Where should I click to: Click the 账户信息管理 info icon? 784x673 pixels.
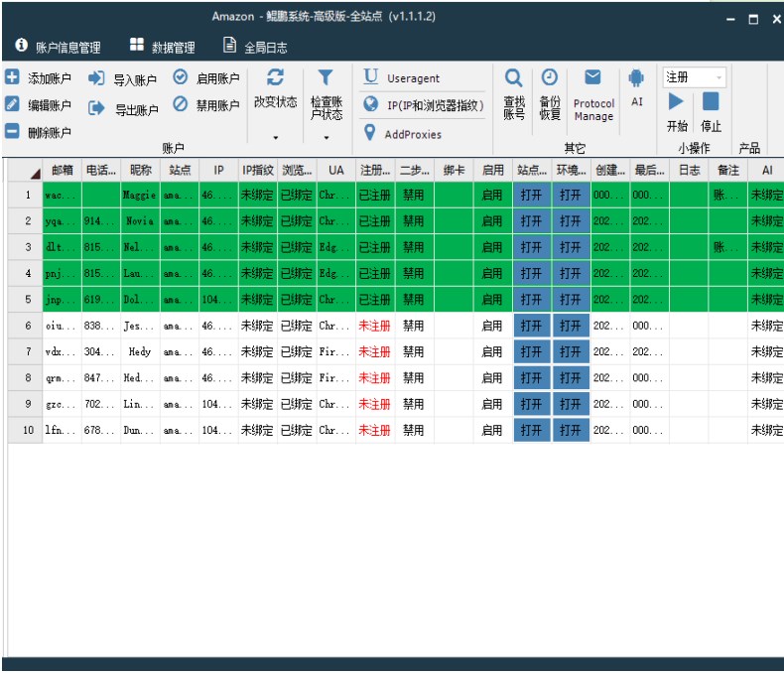(21, 45)
